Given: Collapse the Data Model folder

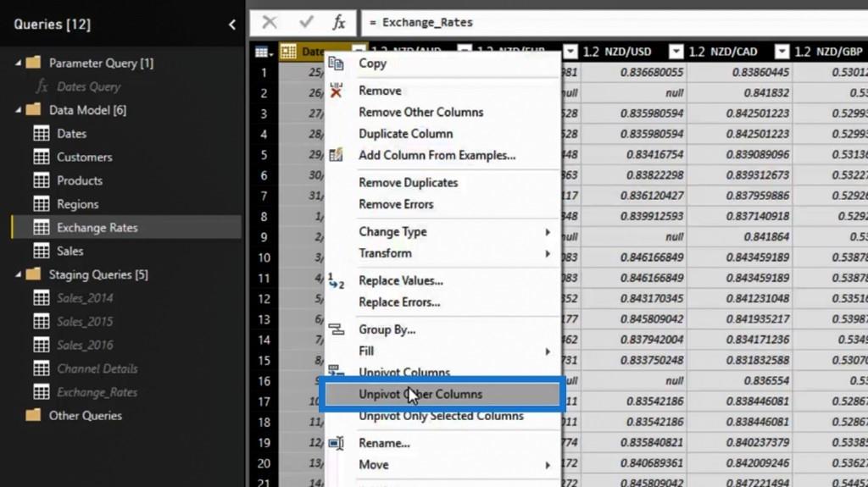Looking at the screenshot, I should pos(18,110).
